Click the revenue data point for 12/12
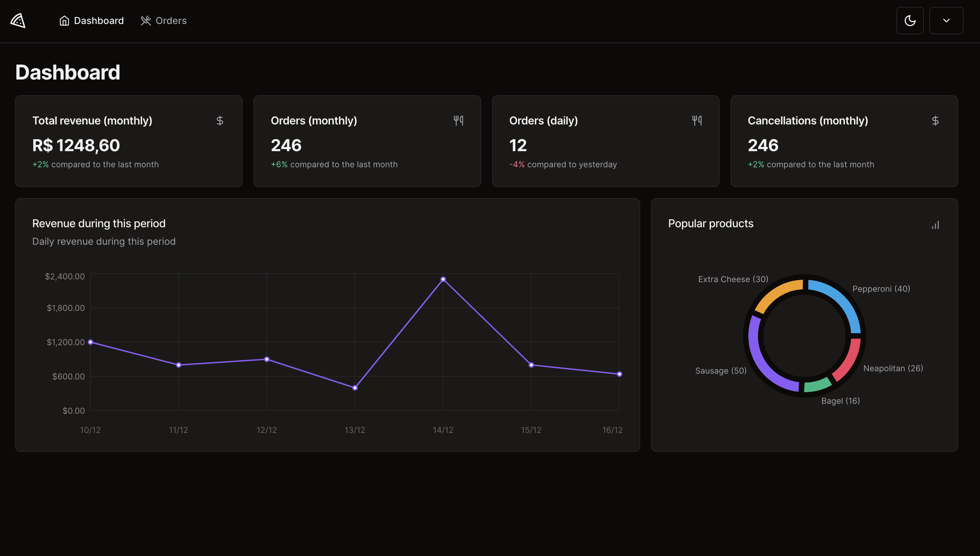This screenshot has height=556, width=980. (267, 359)
